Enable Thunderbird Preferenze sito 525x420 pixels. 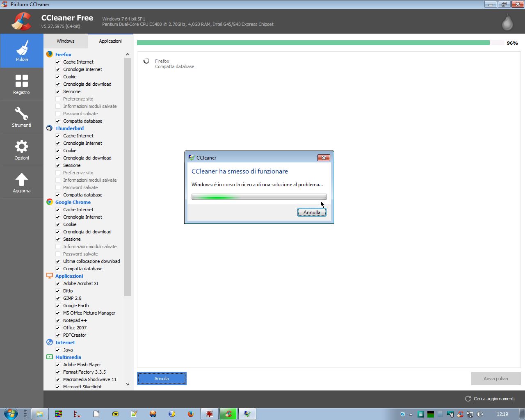tap(58, 173)
